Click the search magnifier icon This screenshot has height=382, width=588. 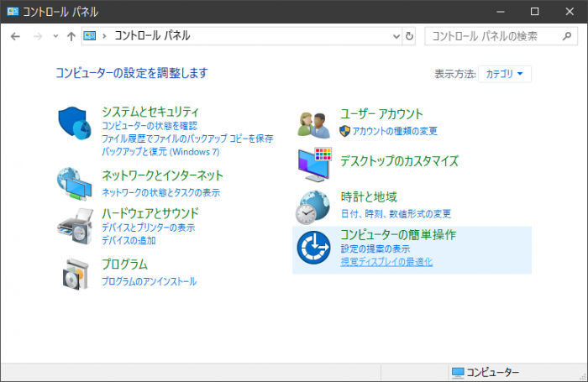pos(567,36)
